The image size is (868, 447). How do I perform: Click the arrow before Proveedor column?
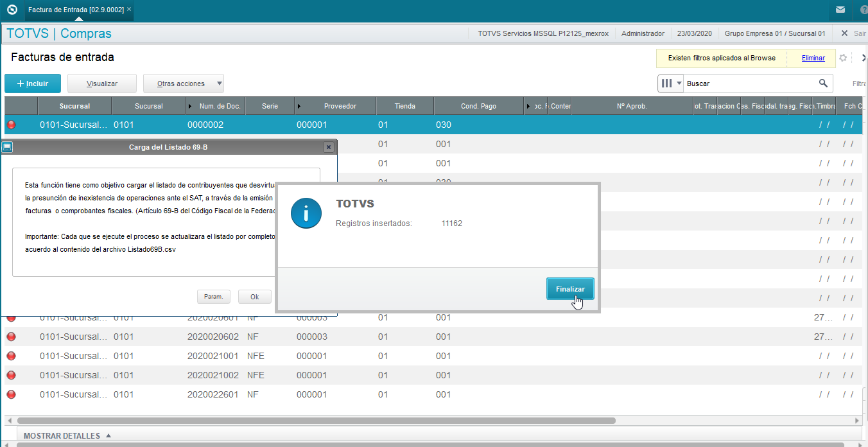(x=299, y=106)
